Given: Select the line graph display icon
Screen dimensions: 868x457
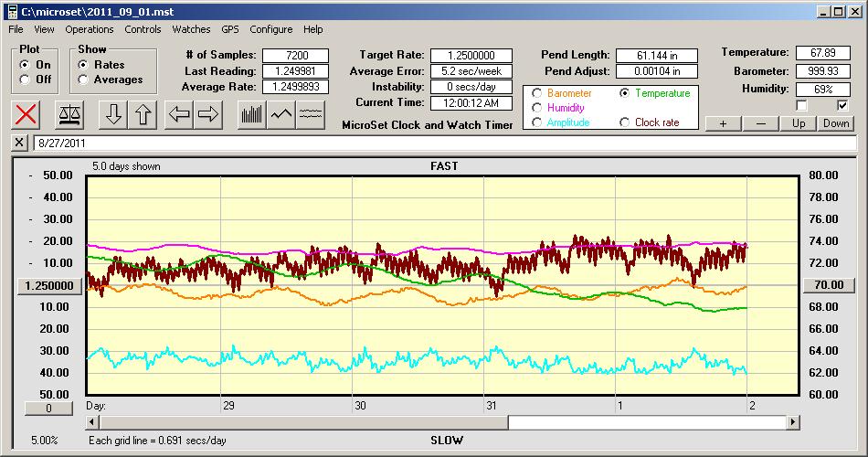Looking at the screenshot, I should click(x=281, y=114).
